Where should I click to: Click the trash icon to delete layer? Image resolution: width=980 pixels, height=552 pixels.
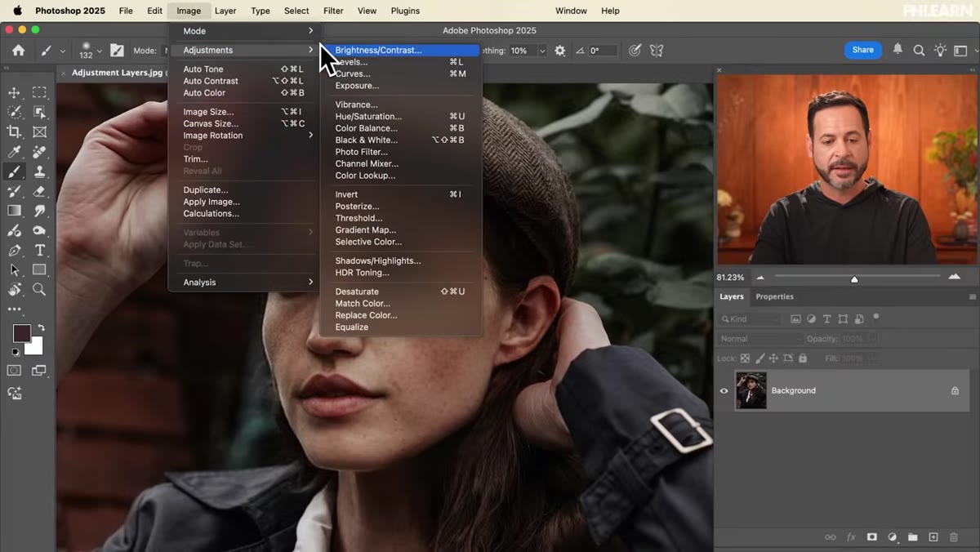[x=954, y=537]
